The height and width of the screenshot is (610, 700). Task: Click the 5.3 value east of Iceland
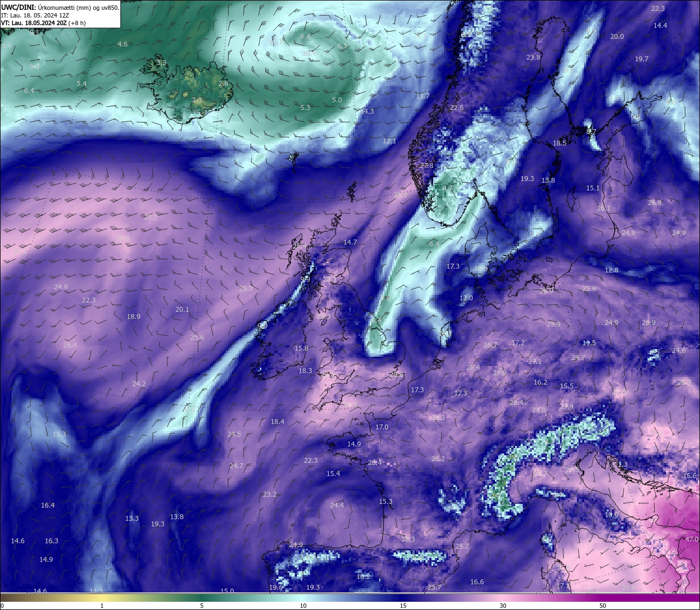(305, 107)
